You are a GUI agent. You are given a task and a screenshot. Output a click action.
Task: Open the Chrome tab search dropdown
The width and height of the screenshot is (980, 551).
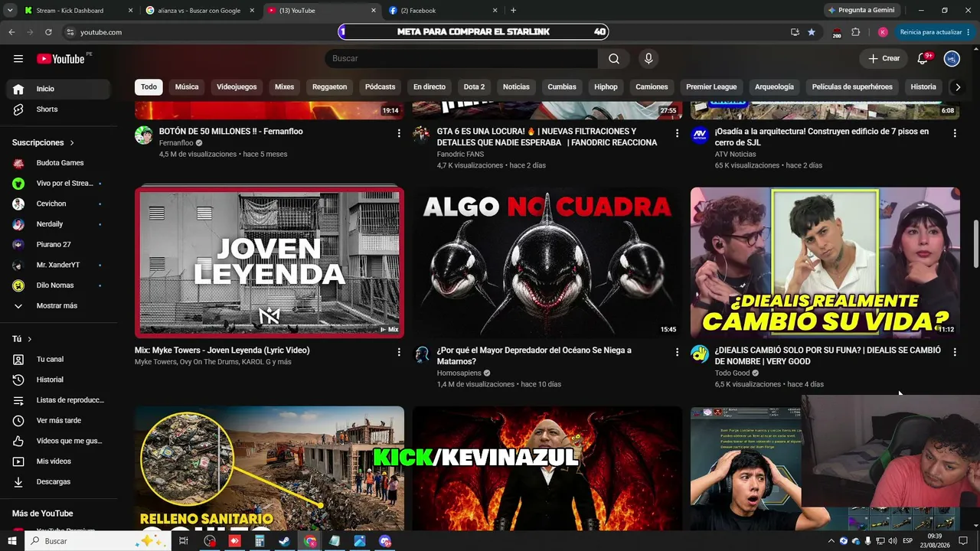pos(10,11)
